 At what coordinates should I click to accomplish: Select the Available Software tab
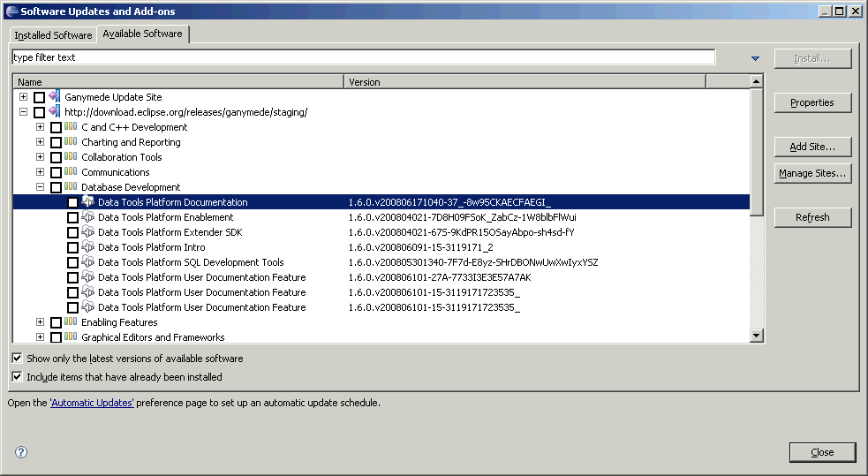[x=143, y=34]
